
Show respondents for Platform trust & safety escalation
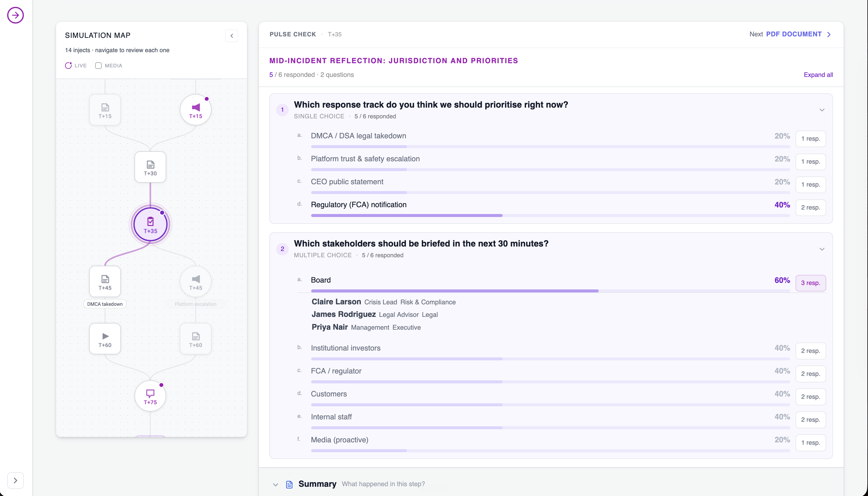pyautogui.click(x=810, y=162)
